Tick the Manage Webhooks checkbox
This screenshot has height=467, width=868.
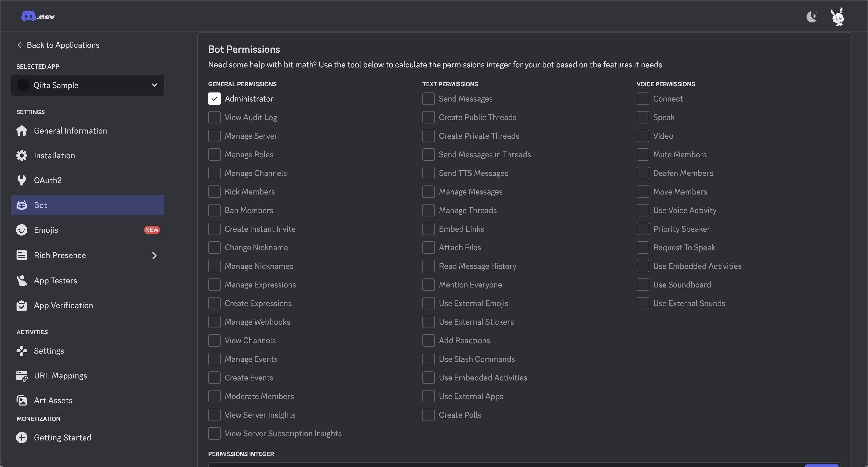point(214,322)
